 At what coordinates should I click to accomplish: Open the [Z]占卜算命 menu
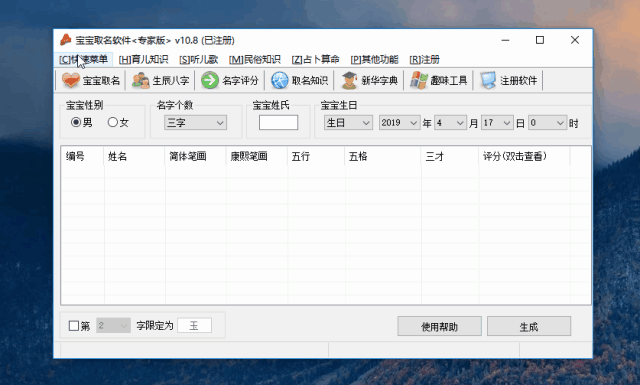(315, 60)
